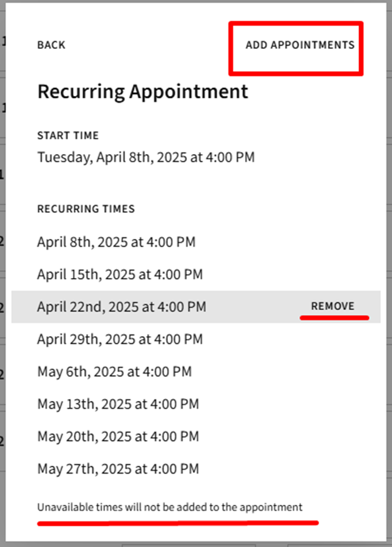The image size is (392, 547).
Task: Click the unavailable times notice text
Action: click(170, 507)
